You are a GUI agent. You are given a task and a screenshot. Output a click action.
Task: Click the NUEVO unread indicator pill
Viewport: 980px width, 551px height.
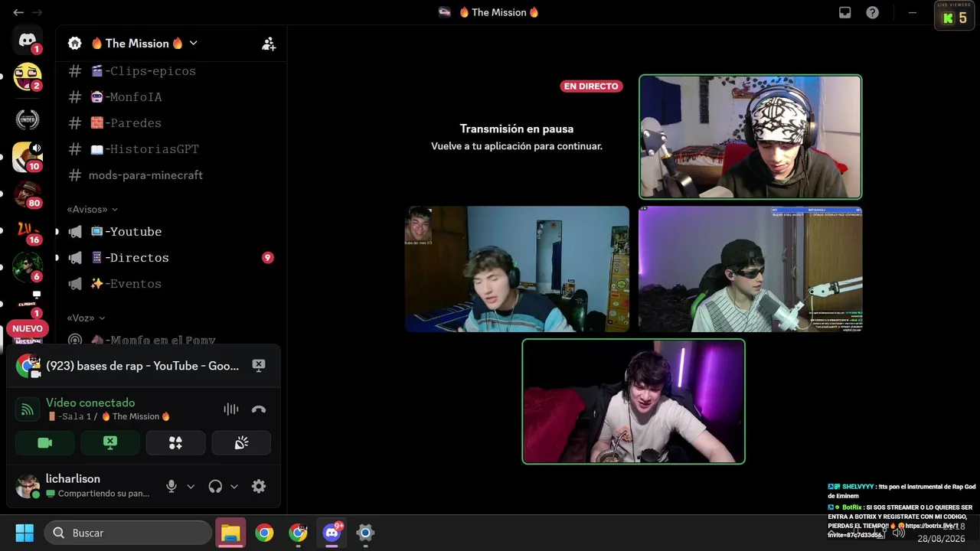pyautogui.click(x=28, y=328)
